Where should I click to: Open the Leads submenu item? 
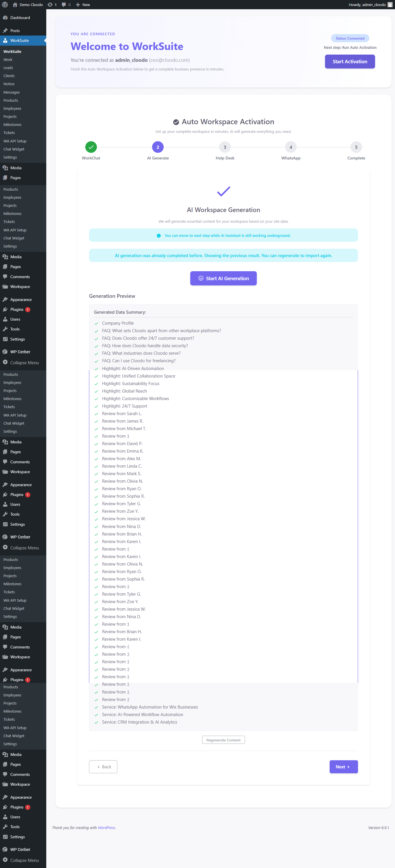pyautogui.click(x=8, y=68)
